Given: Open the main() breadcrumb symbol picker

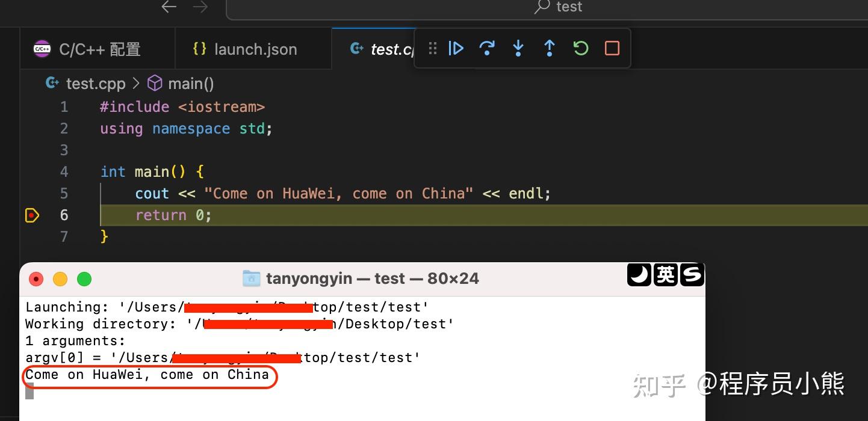Looking at the screenshot, I should pyautogui.click(x=191, y=83).
